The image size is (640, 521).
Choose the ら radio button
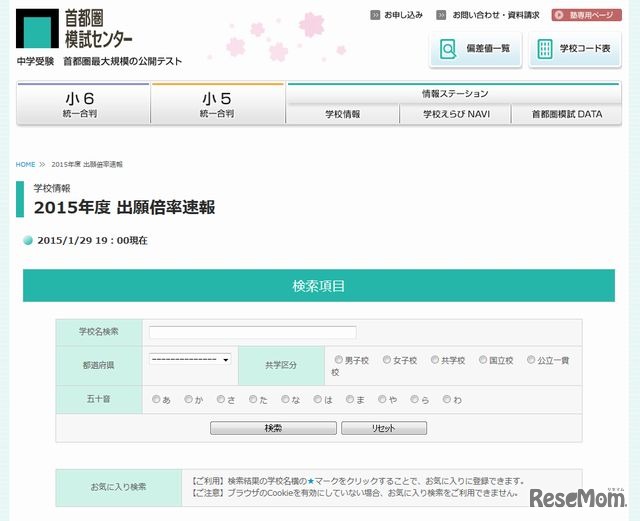coord(415,399)
